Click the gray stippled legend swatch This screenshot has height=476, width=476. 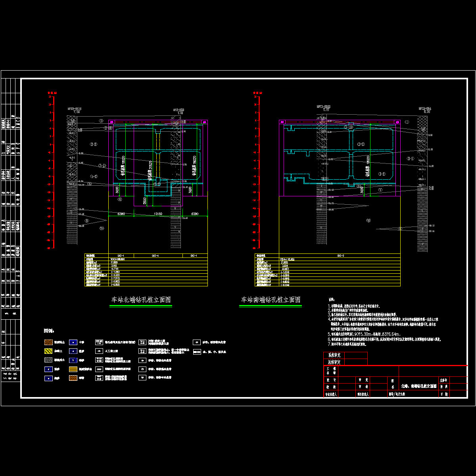(48, 360)
